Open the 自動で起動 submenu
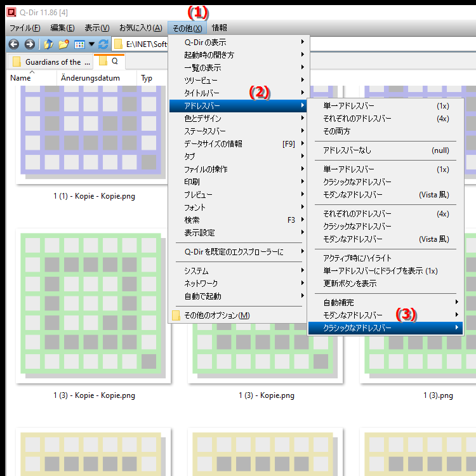This screenshot has height=476, width=476. 238,296
